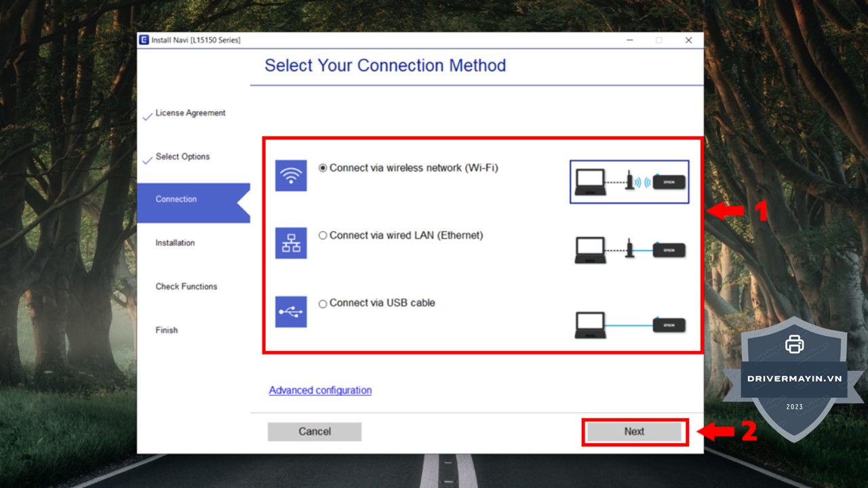
Task: Open the Advanced configuration link
Action: point(320,390)
